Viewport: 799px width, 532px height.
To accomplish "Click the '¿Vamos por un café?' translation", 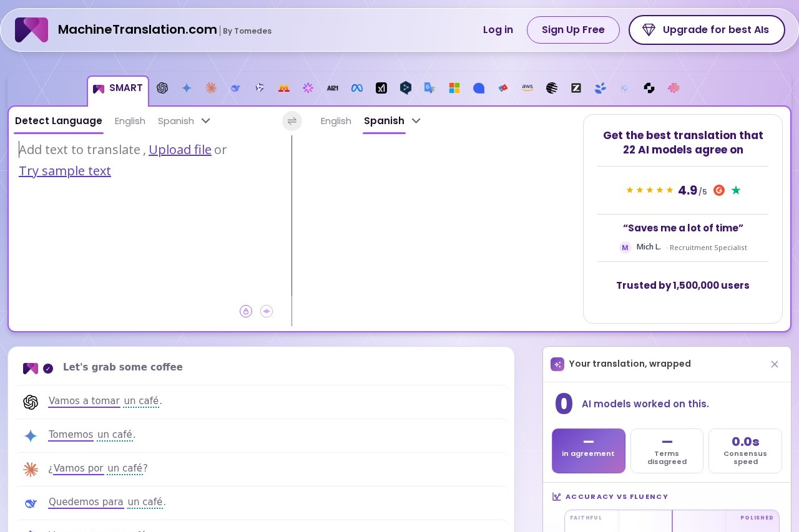I will coord(98,468).
